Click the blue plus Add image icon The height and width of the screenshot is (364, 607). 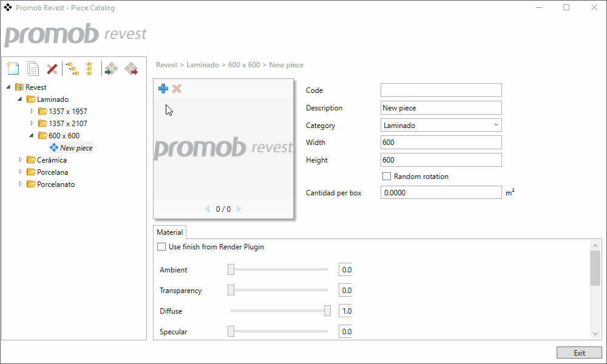(x=163, y=89)
